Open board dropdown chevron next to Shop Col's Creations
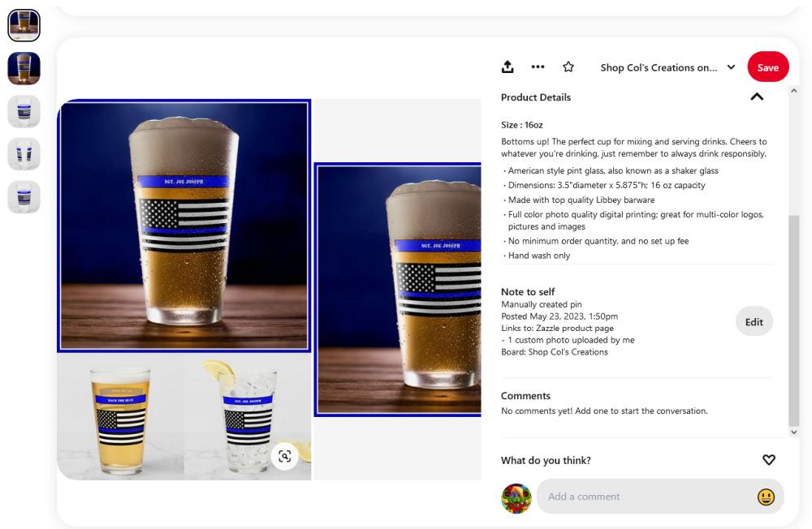The width and height of the screenshot is (812, 529). click(732, 67)
